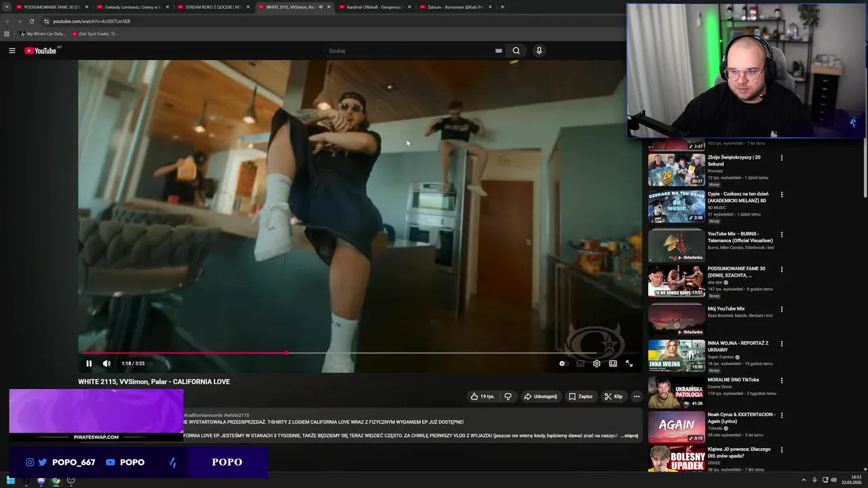Open options for Zbóje Świętokrzyscy video
The height and width of the screenshot is (488, 868).
click(782, 158)
